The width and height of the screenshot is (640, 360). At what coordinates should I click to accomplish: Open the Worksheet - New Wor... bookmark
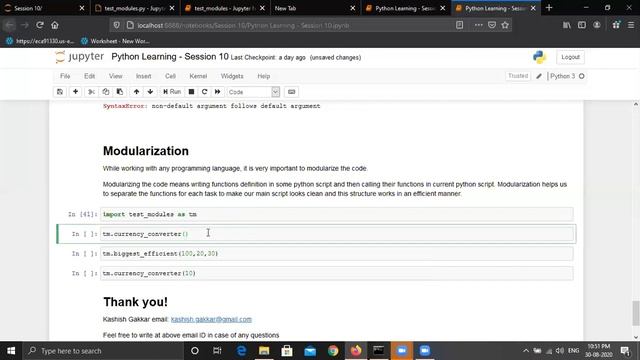(115, 41)
